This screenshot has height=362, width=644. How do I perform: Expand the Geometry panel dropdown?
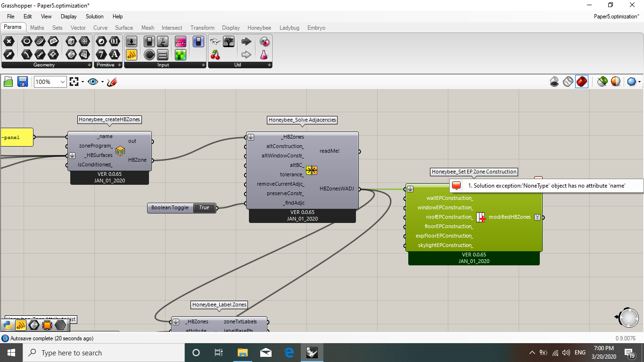tap(88, 65)
